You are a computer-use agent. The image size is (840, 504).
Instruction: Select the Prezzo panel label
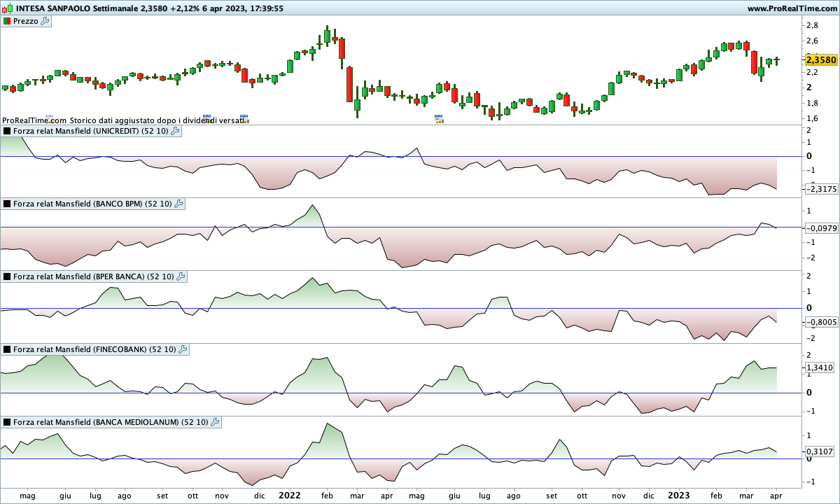26,21
